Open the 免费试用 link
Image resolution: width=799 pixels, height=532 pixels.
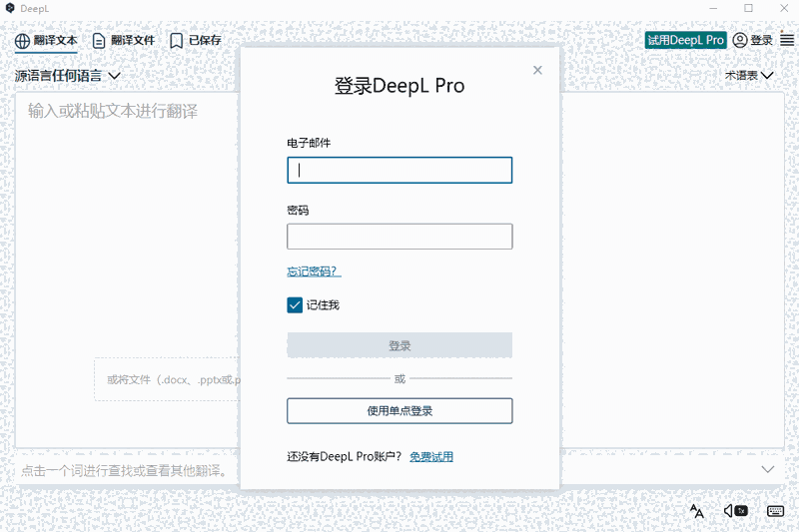431,457
